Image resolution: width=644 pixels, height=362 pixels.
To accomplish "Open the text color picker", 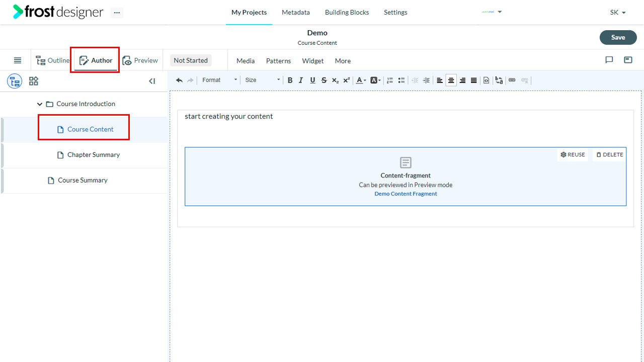I will 361,80.
